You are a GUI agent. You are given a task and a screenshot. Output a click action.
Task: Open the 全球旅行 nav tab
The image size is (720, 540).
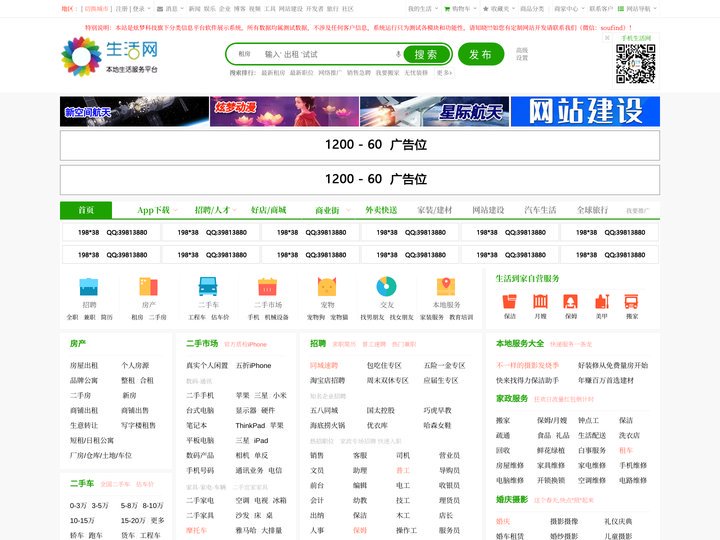click(x=592, y=210)
